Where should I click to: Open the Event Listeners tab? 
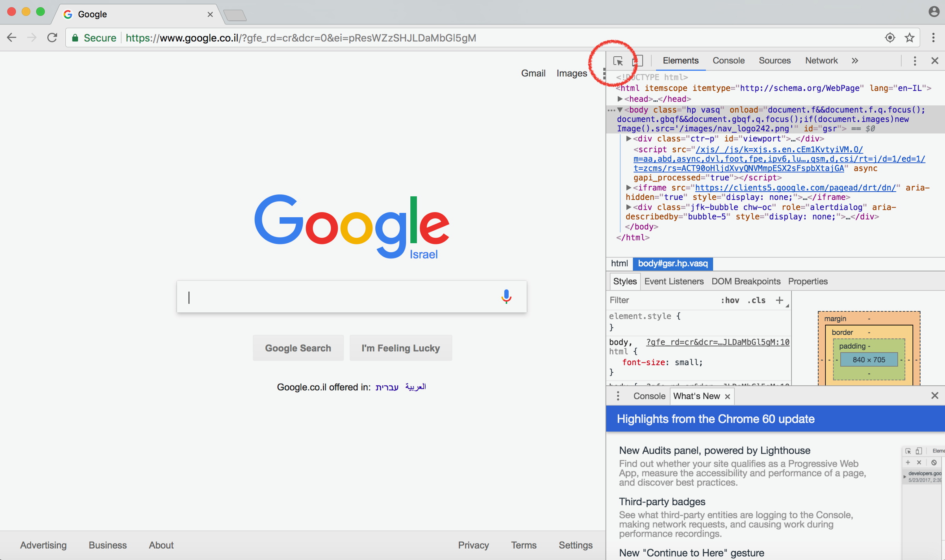[674, 281]
